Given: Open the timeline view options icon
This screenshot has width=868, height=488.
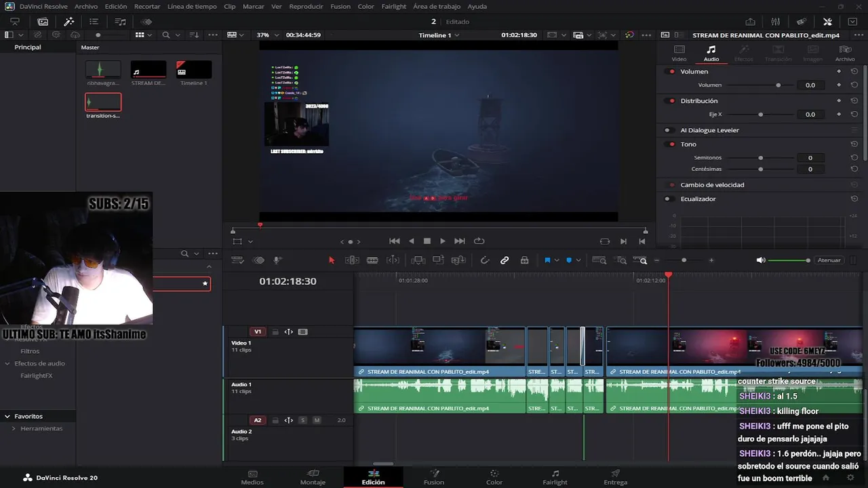Looking at the screenshot, I should click(238, 260).
